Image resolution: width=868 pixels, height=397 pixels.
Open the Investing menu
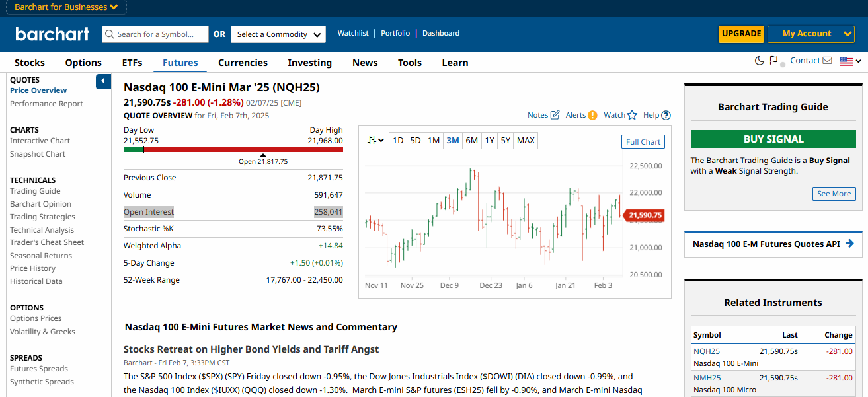click(x=309, y=63)
